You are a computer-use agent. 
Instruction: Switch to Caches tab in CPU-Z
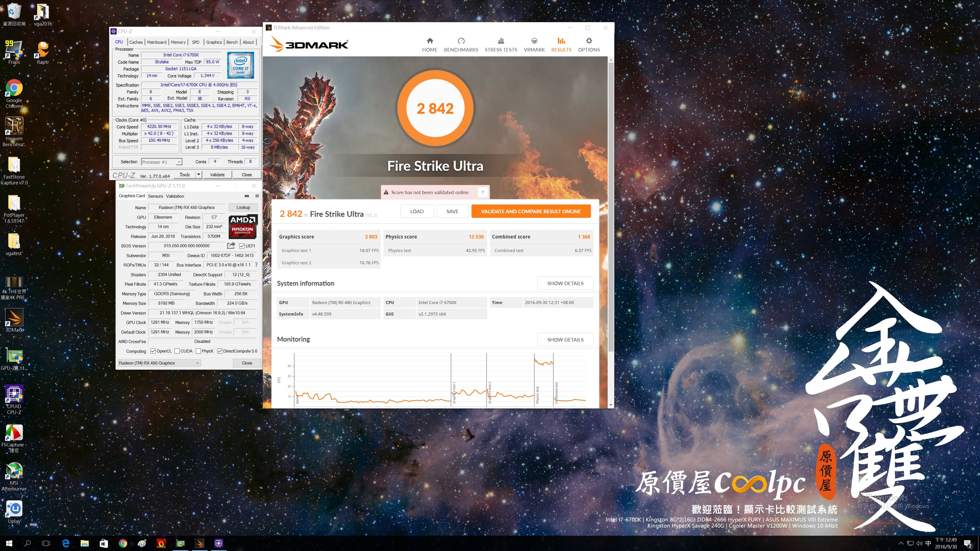[x=136, y=42]
